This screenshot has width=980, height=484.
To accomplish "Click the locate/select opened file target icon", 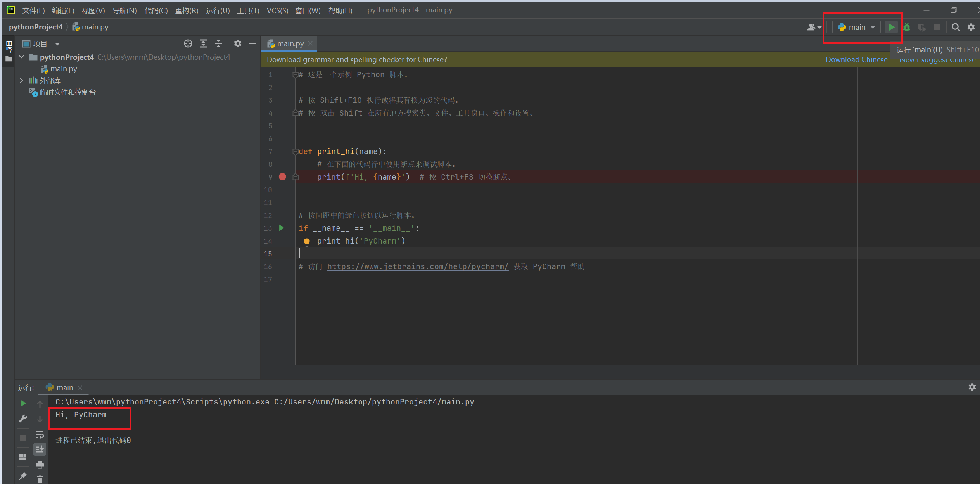I will (188, 43).
